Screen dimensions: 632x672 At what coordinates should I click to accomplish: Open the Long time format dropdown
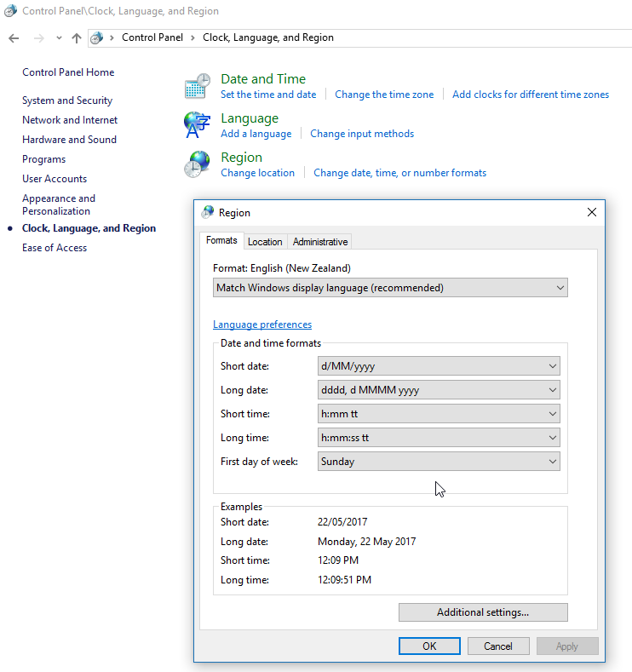tap(439, 438)
